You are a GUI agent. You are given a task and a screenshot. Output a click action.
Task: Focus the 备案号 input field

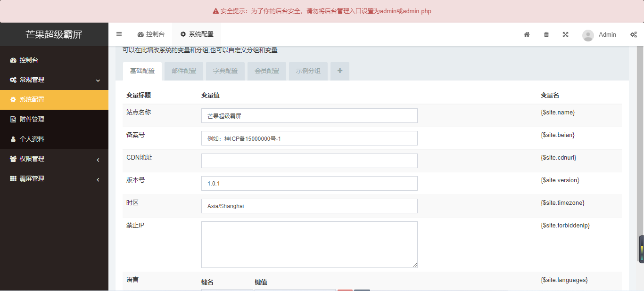(x=309, y=138)
